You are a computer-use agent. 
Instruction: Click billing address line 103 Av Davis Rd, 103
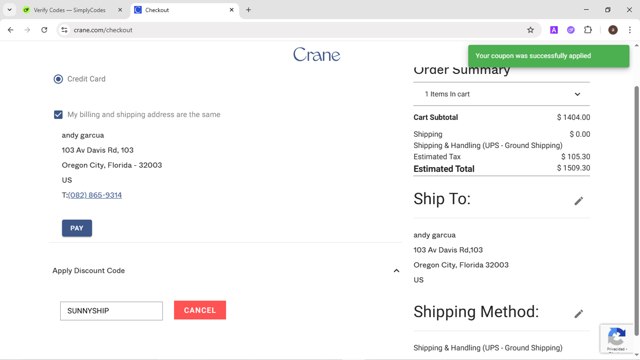click(x=98, y=150)
